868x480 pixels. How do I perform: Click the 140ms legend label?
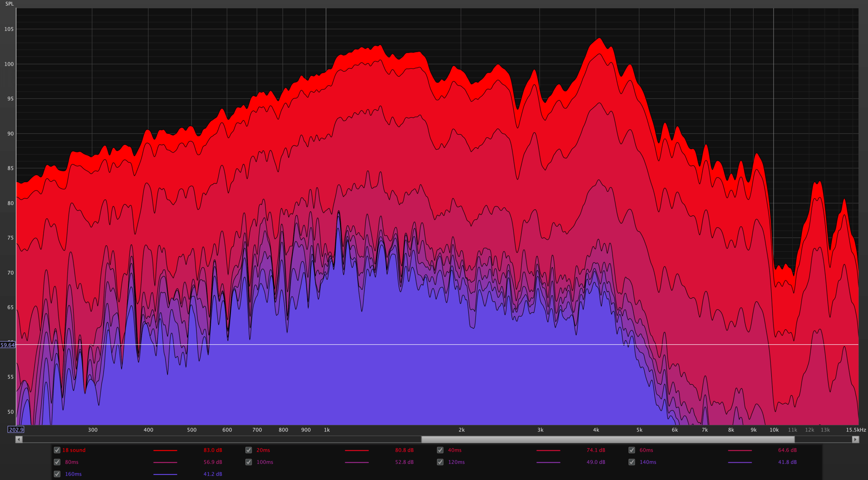[648, 462]
